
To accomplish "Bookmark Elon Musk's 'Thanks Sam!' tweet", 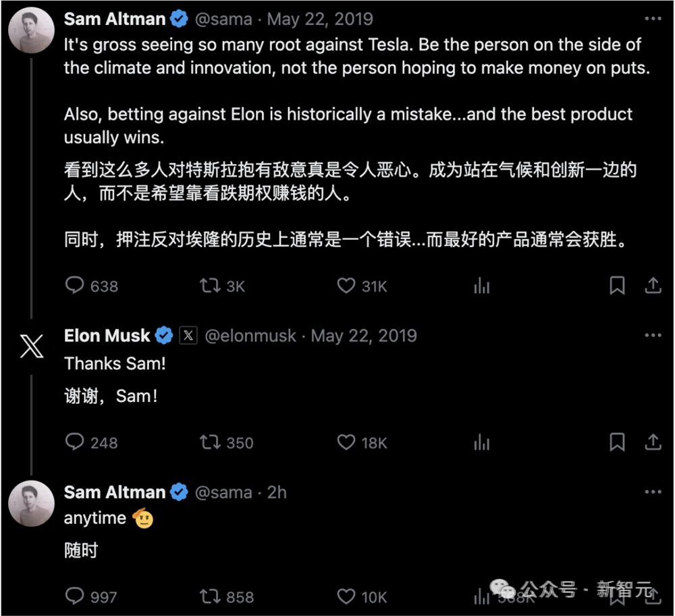I will [617, 442].
